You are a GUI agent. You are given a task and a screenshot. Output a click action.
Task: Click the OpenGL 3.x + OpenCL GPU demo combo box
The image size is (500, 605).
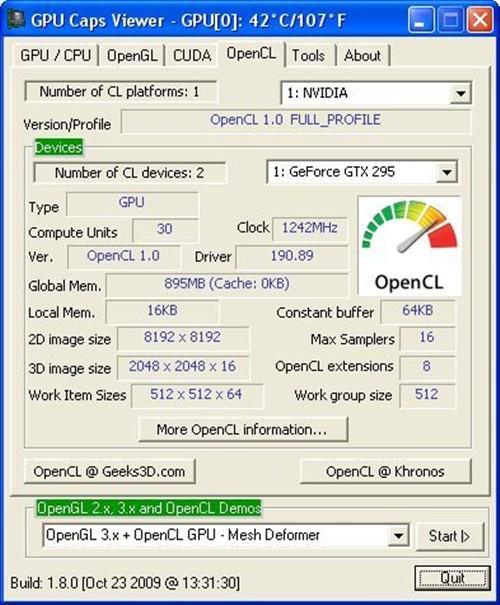point(226,536)
